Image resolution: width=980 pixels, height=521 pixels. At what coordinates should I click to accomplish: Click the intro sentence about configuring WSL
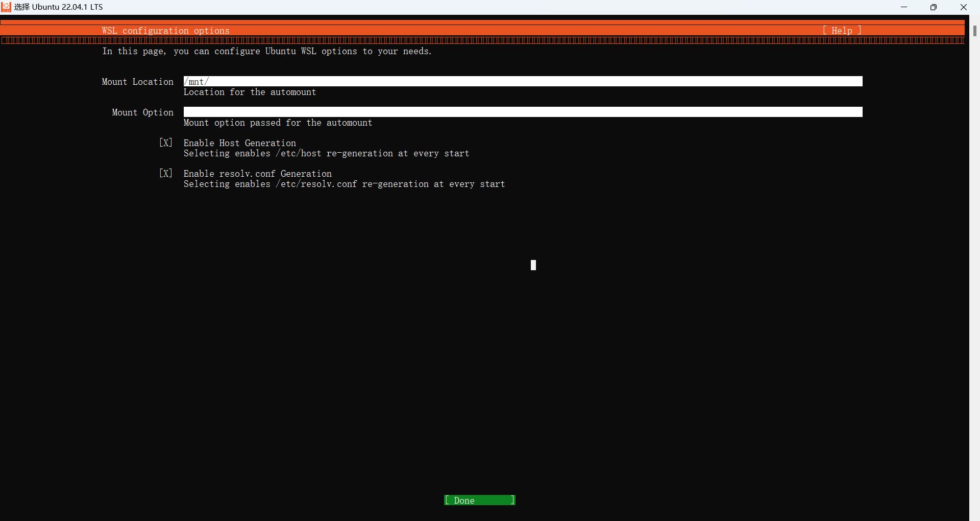(x=267, y=51)
